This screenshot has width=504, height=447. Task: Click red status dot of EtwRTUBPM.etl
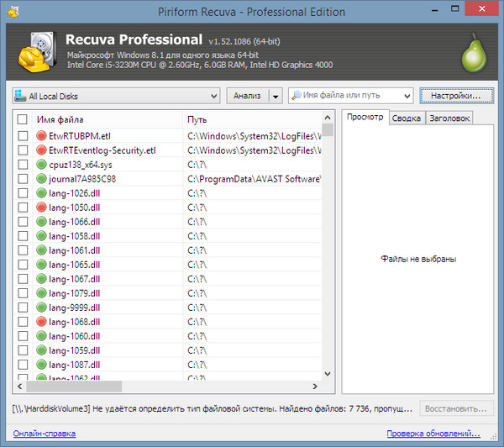tap(41, 135)
